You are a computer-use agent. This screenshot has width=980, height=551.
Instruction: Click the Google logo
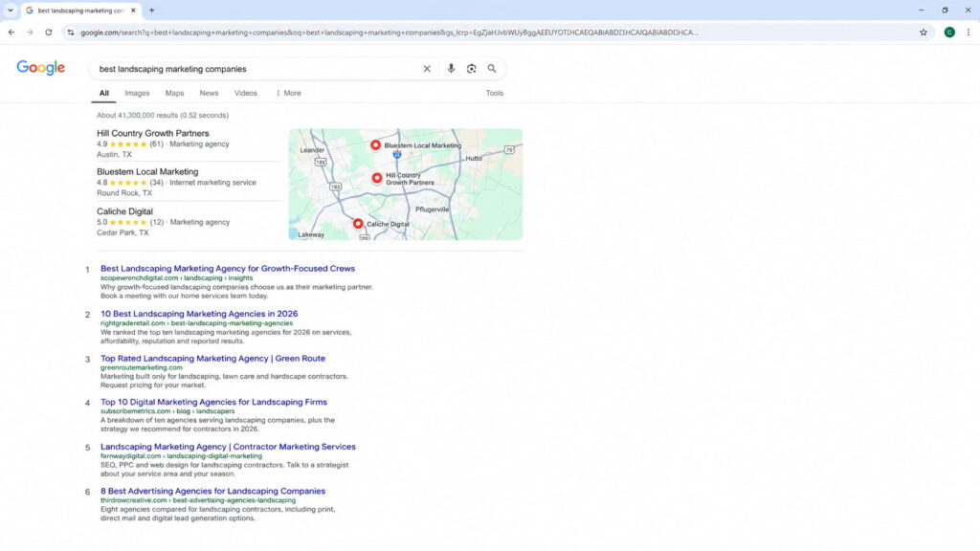pyautogui.click(x=40, y=68)
